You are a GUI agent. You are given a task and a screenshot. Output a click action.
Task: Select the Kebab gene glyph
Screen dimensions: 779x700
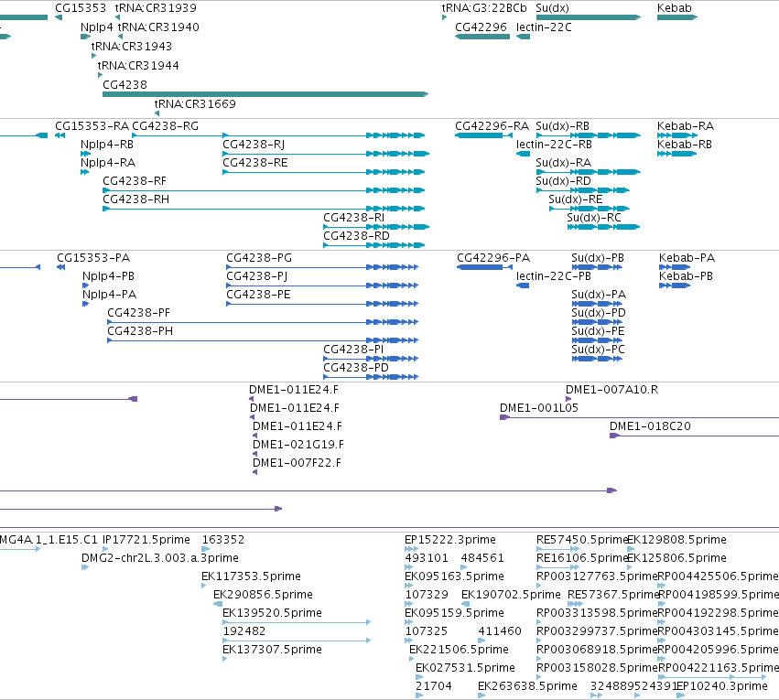click(x=677, y=17)
